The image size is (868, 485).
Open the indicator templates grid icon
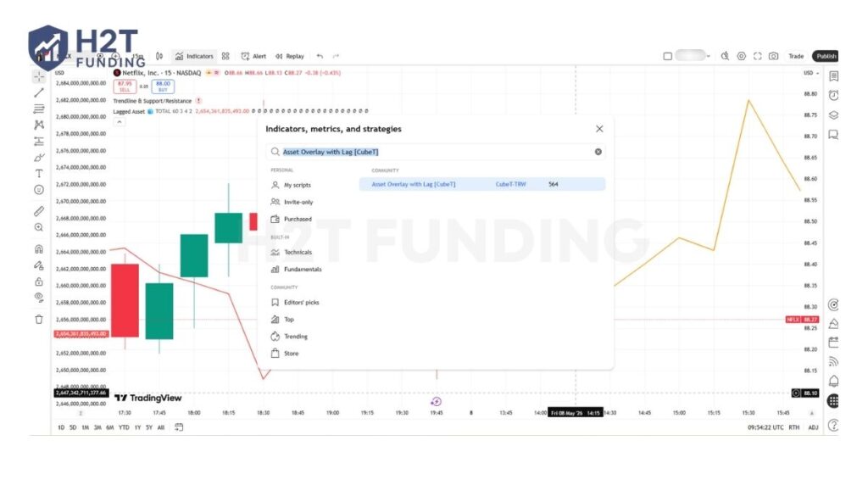point(225,56)
